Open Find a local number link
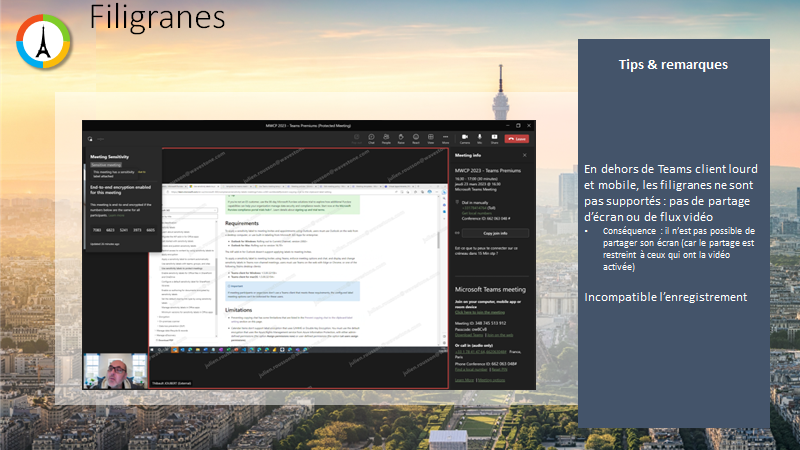Viewport: 800px width, 450px height. click(x=470, y=369)
